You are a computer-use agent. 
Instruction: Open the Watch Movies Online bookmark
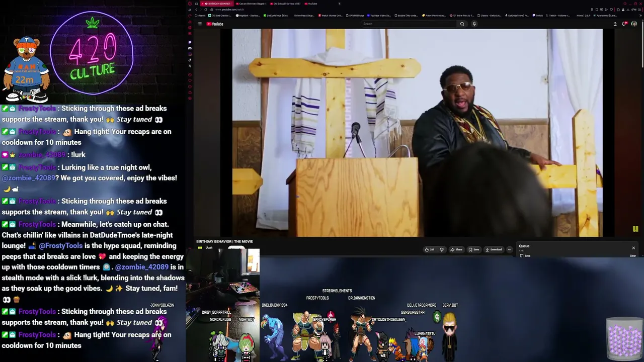point(330,16)
